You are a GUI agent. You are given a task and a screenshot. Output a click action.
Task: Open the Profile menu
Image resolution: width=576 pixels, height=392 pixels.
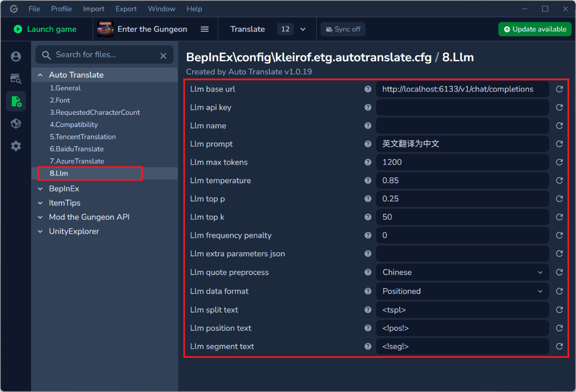point(61,9)
